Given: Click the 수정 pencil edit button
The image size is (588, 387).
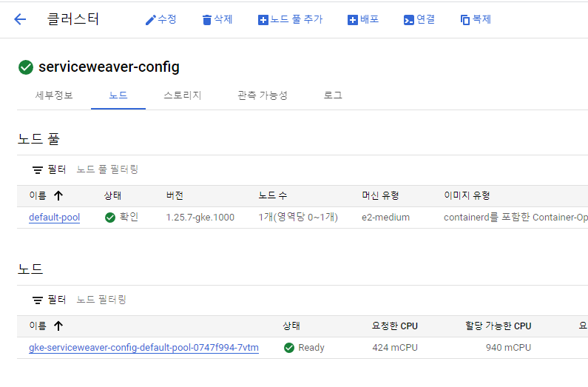Looking at the screenshot, I should click(160, 19).
